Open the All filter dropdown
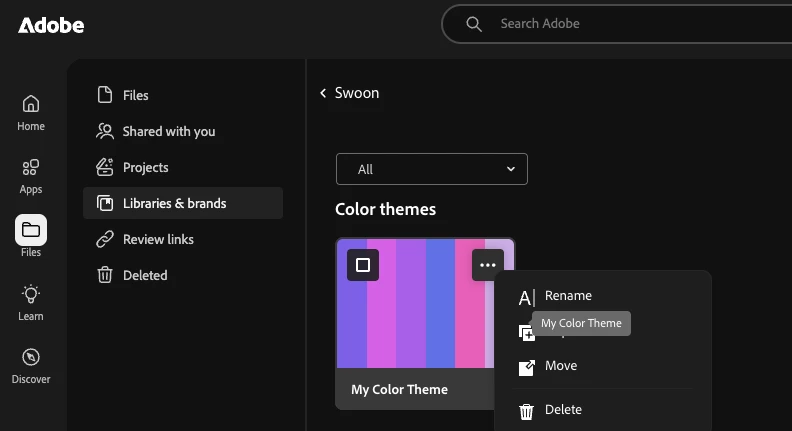This screenshot has height=431, width=792. click(432, 169)
